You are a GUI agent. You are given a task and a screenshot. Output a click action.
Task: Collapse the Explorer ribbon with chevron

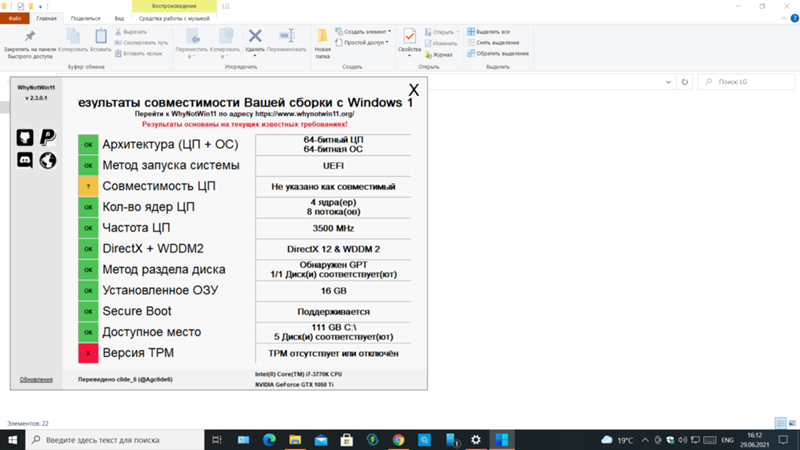coord(784,18)
